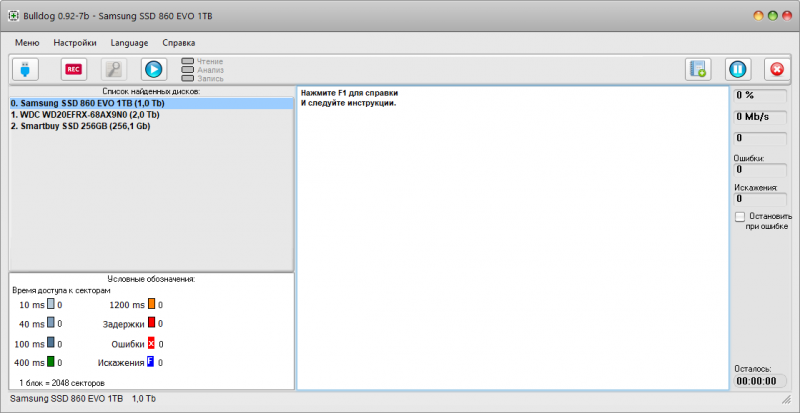
Task: Click the text И следуйте инструкции.
Action: 348,103
